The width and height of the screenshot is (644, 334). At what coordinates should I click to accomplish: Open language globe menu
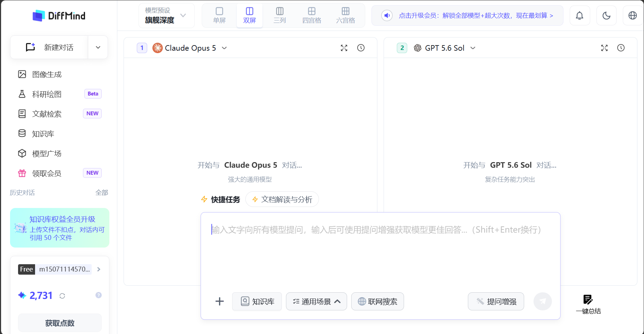[x=633, y=16]
